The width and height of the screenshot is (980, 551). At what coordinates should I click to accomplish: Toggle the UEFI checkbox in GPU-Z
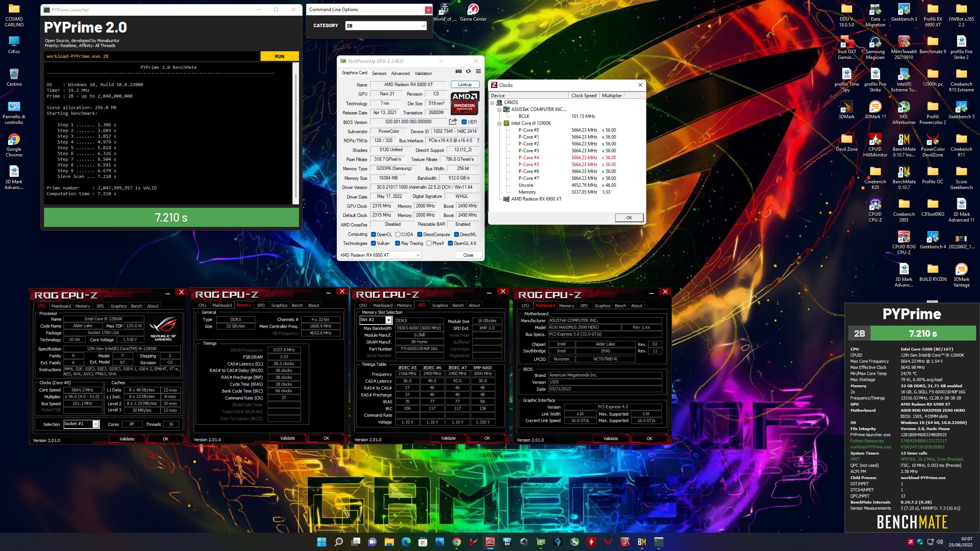pos(464,122)
